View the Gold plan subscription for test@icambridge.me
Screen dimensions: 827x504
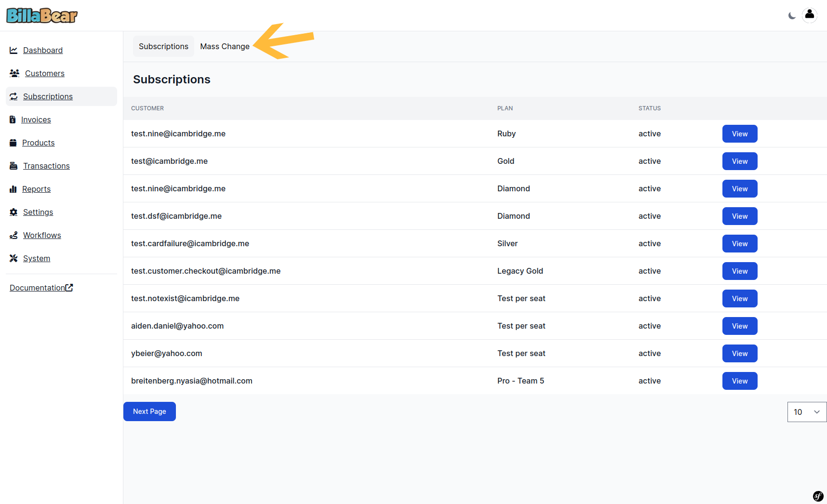[x=740, y=161]
